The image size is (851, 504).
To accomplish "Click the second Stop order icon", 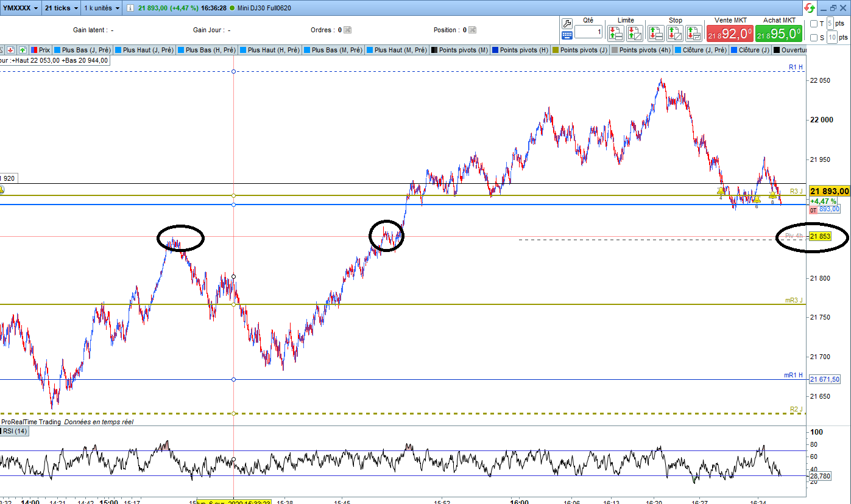I will [674, 32].
